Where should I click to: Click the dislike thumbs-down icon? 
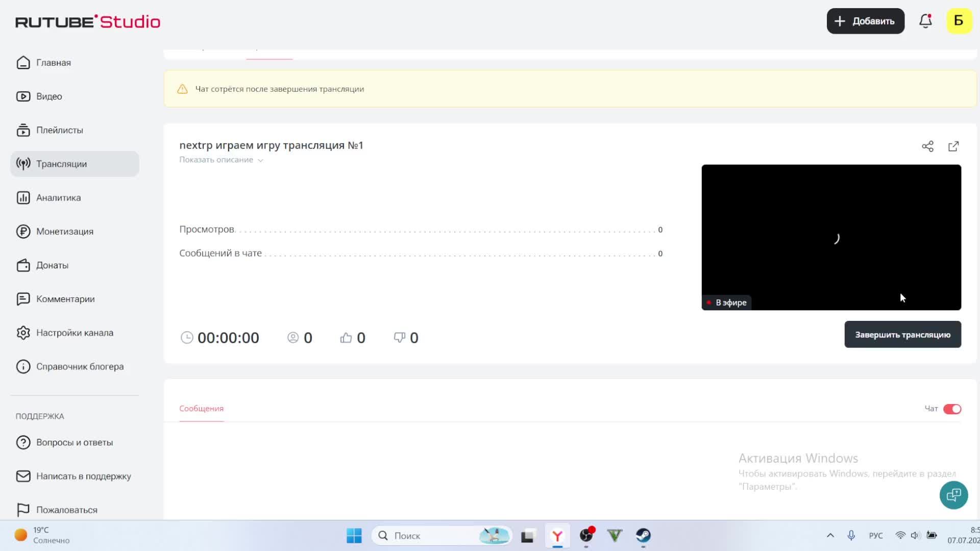pos(399,338)
